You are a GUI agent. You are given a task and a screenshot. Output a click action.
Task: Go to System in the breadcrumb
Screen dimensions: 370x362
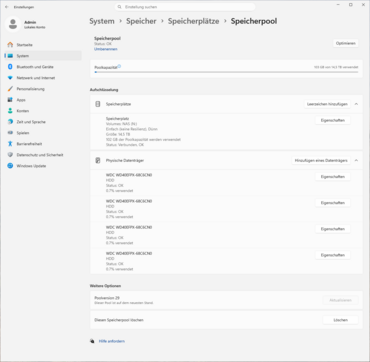click(102, 21)
